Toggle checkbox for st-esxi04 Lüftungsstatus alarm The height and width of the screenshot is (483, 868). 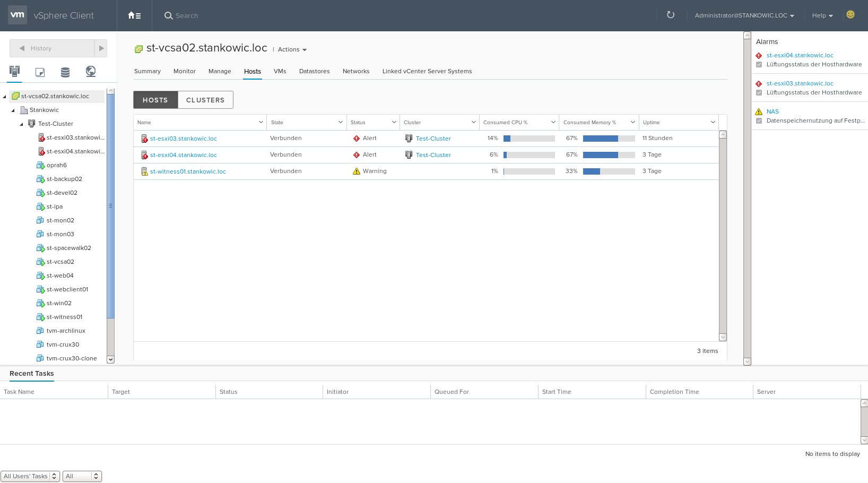click(759, 65)
